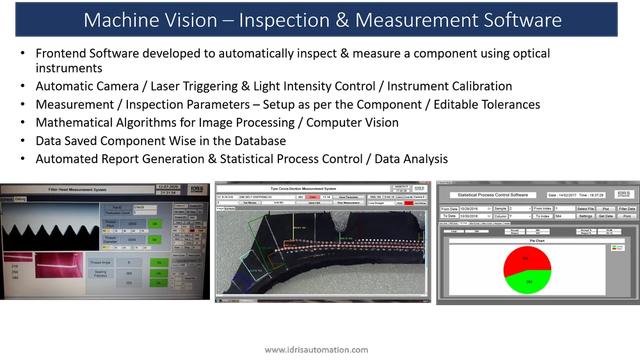Click the vertical scrollbar beside tyre image
Image resolution: width=640 pixels, height=362 pixels.
[426, 252]
